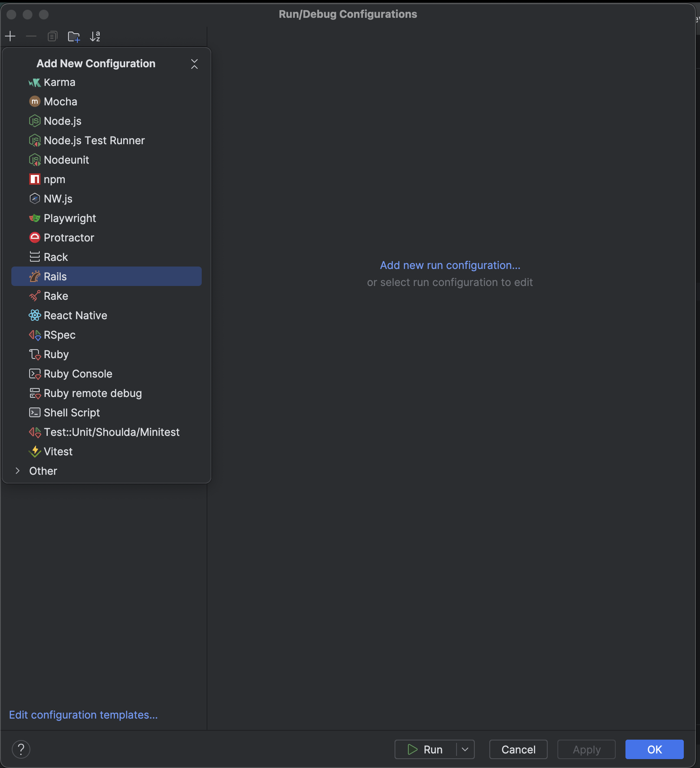Click the Rails icon
The height and width of the screenshot is (768, 700).
pos(35,277)
